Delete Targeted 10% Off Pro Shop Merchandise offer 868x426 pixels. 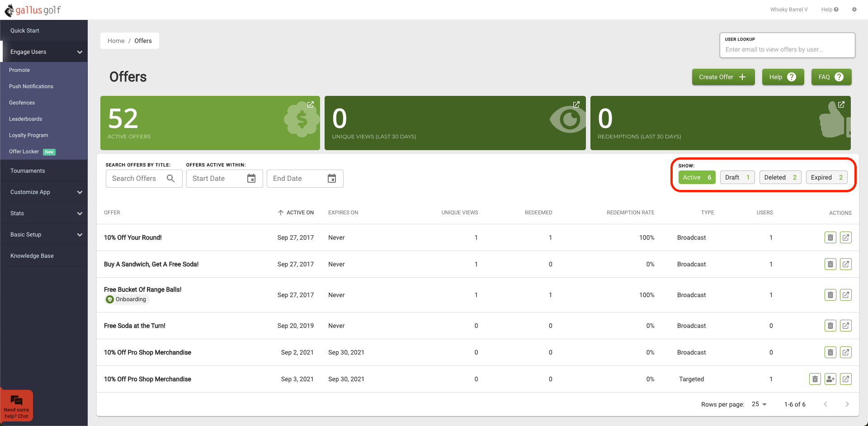[815, 379]
